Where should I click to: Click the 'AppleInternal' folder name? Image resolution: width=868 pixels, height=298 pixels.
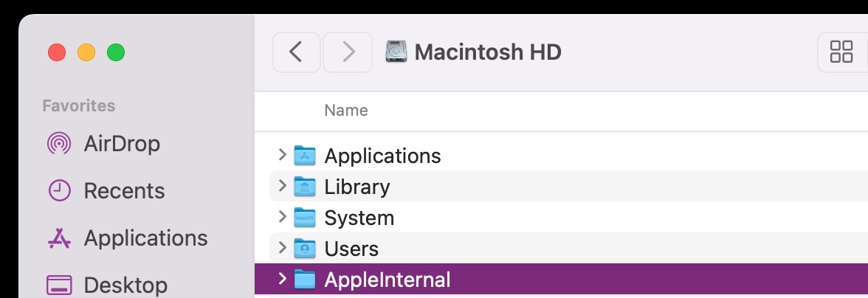tap(387, 280)
